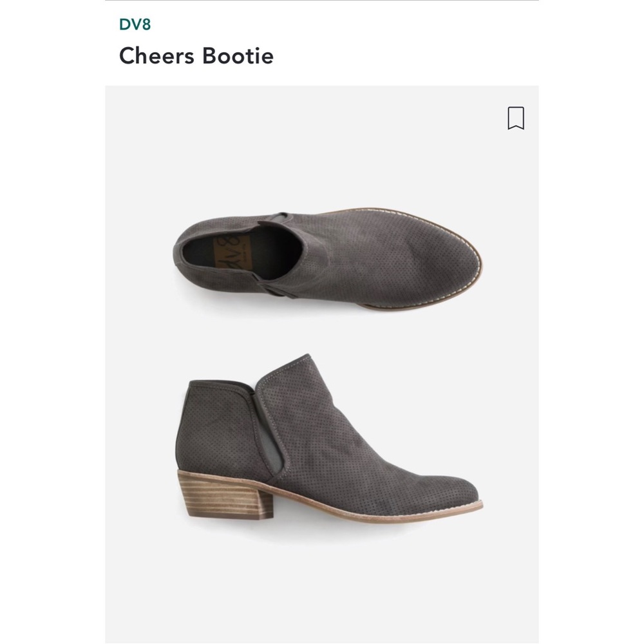Click the Cheers Bootie product title

[x=196, y=56]
